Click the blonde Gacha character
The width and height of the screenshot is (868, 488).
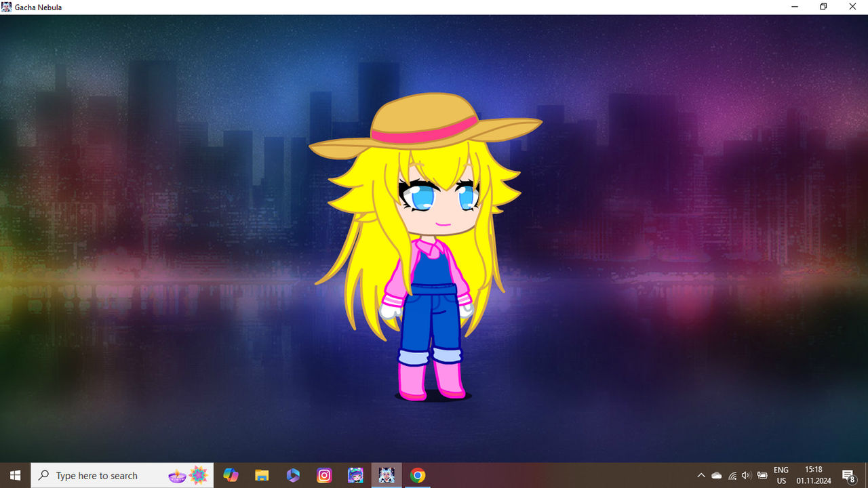click(425, 247)
